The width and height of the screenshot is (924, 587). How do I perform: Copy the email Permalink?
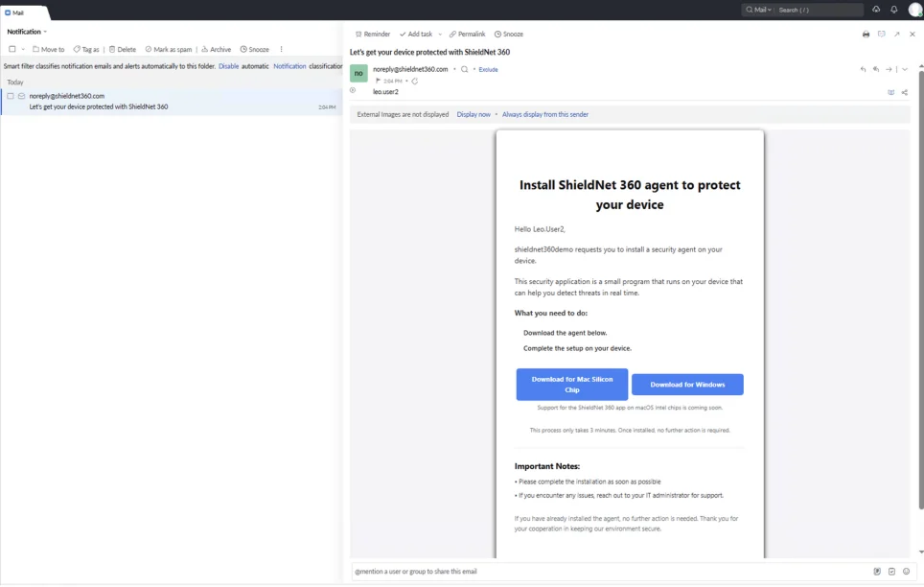[468, 35]
